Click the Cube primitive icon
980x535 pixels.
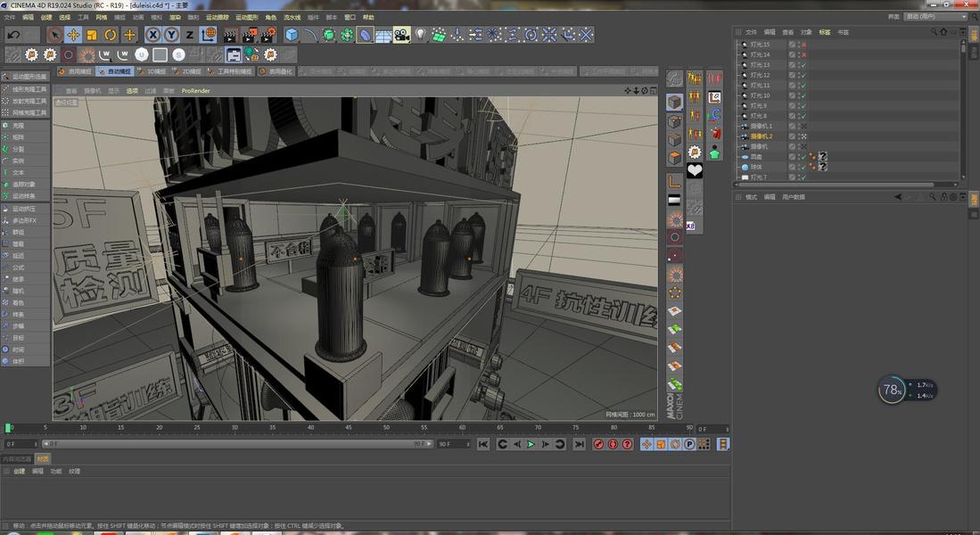tap(292, 35)
